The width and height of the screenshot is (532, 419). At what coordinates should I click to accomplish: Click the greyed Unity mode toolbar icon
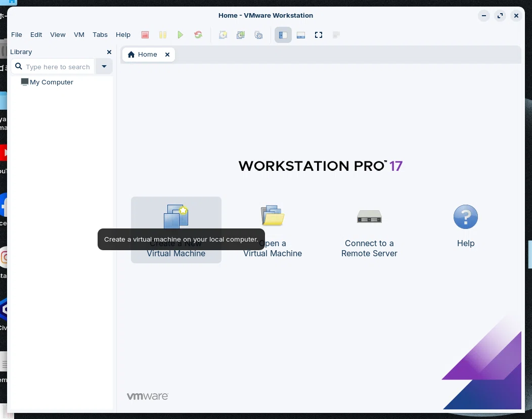[336, 35]
